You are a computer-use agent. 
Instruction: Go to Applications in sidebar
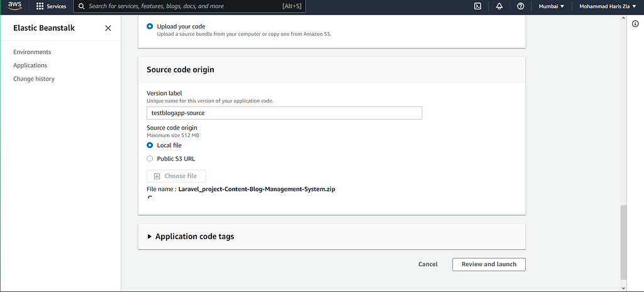click(x=30, y=65)
